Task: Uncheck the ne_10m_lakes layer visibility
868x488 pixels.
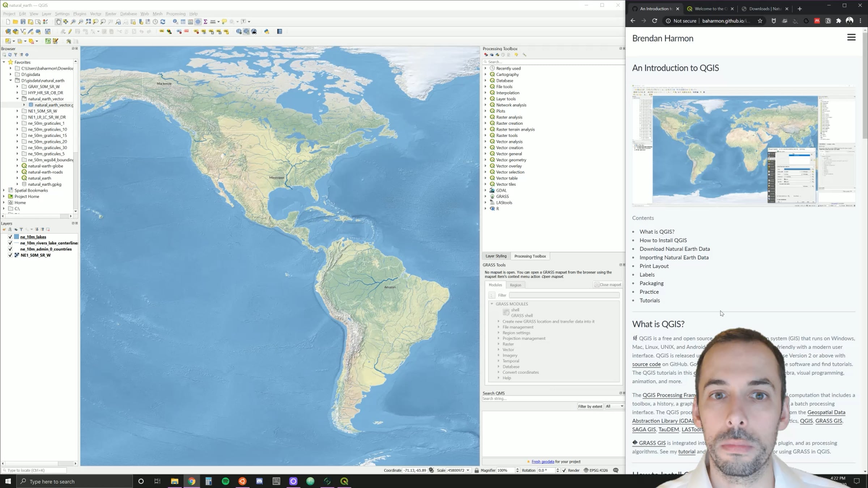Action: 10,237
